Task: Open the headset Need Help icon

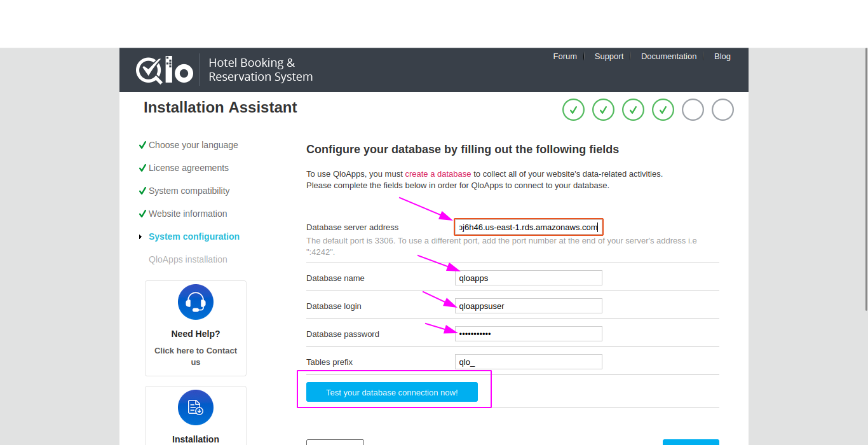Action: [196, 302]
